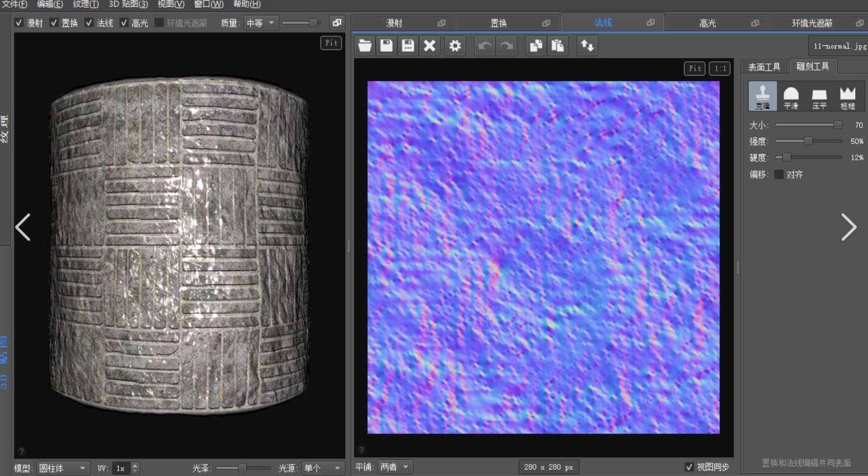Click Fit button in 3D preview
Image resolution: width=868 pixels, height=476 pixels.
331,43
